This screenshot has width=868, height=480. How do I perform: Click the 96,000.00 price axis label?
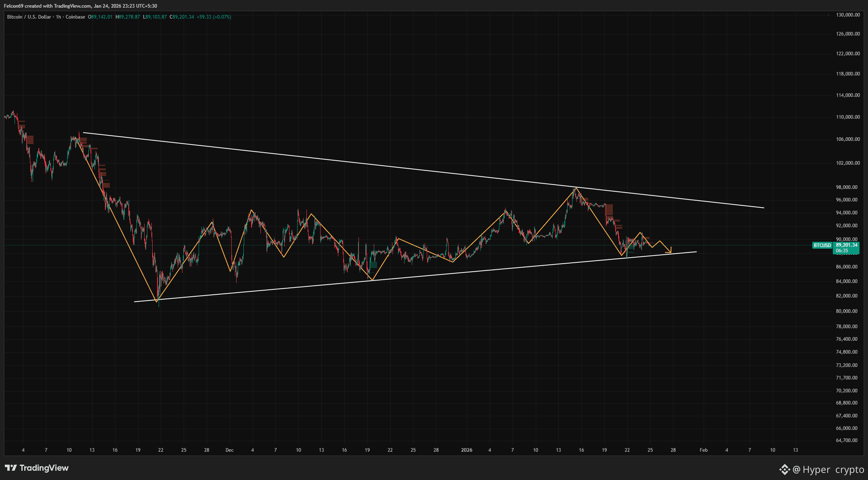(x=847, y=200)
